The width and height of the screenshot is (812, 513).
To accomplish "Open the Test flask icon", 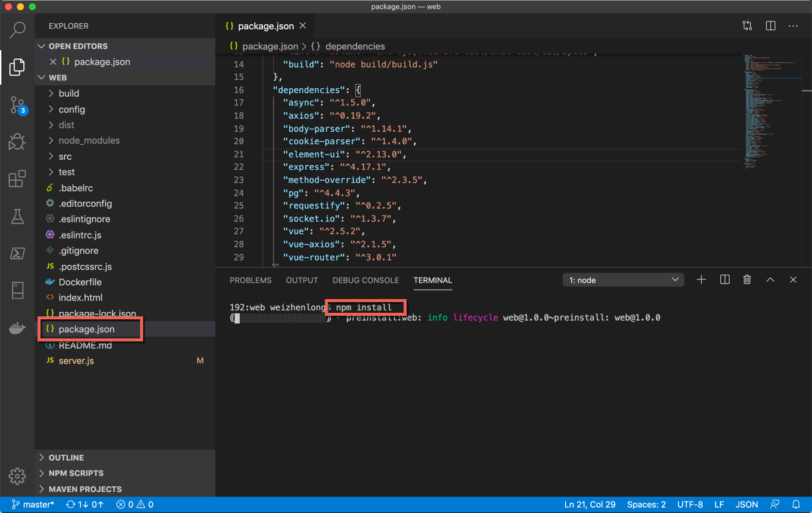I will (17, 216).
